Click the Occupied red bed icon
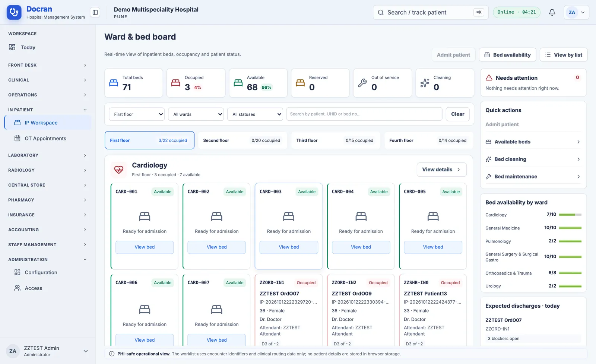The height and width of the screenshot is (364, 596). point(176,83)
